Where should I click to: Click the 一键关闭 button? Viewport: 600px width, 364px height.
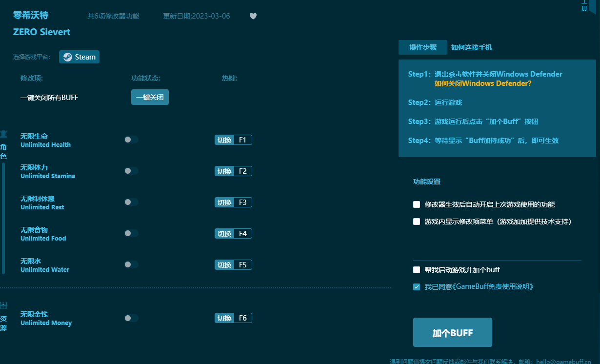tap(150, 97)
